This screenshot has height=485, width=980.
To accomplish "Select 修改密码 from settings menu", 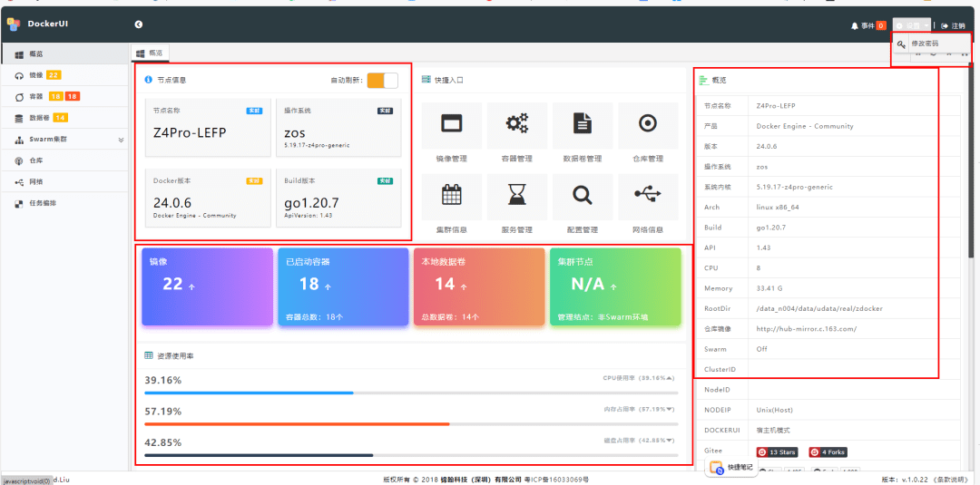I will [x=924, y=44].
